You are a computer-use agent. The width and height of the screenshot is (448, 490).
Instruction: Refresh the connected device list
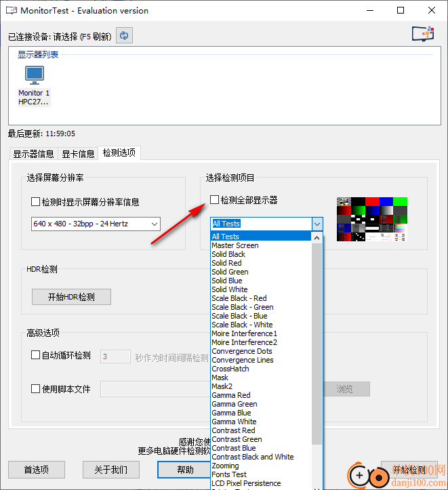[124, 35]
